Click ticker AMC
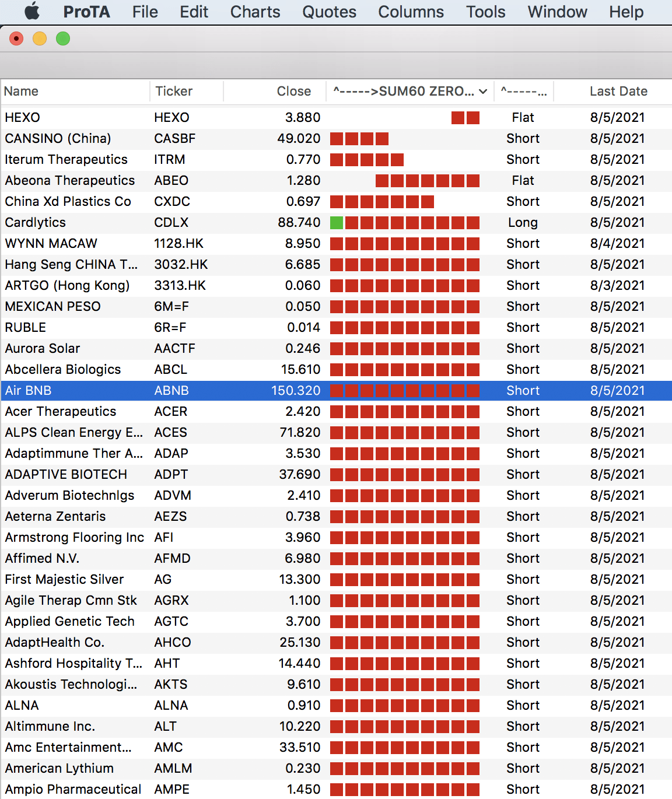Image resolution: width=672 pixels, height=799 pixels. pos(168,747)
